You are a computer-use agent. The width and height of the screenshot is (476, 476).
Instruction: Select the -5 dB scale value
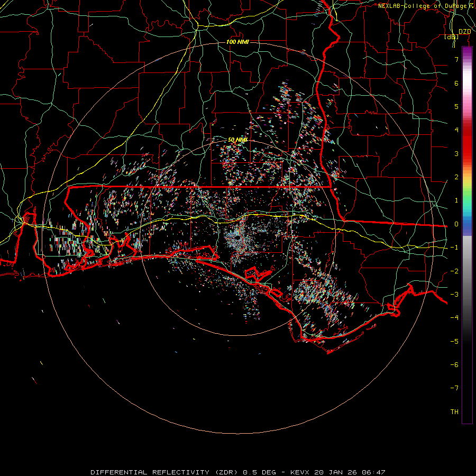coord(454,342)
